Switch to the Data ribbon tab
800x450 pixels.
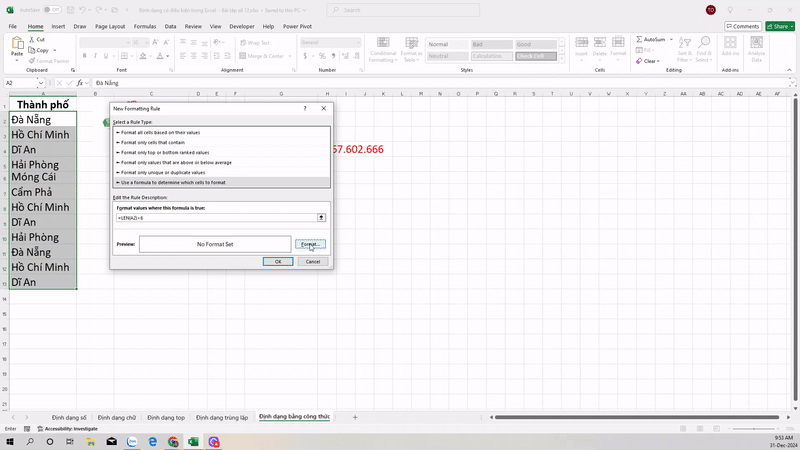[x=170, y=26]
